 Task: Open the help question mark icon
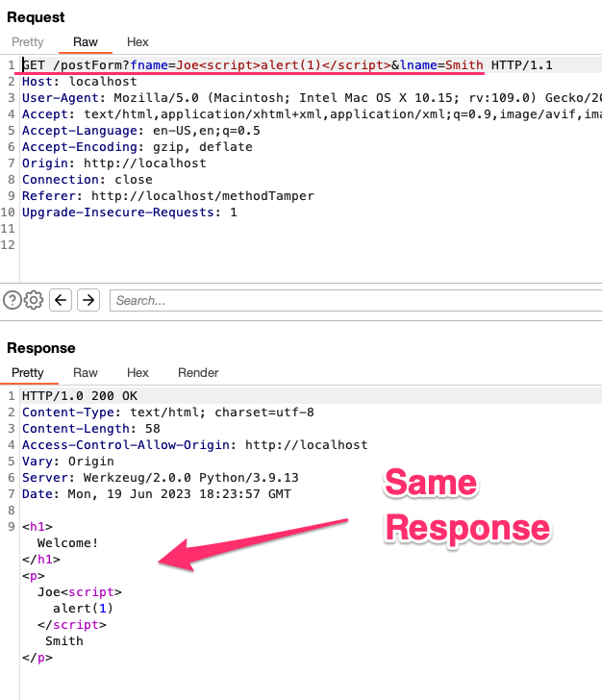click(13, 300)
